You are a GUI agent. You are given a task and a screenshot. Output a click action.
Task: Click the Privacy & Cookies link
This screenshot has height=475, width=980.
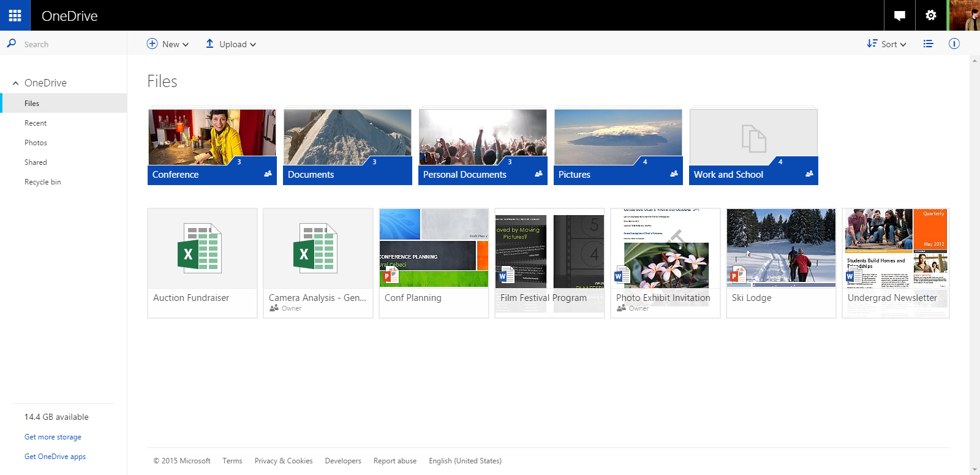pos(284,461)
